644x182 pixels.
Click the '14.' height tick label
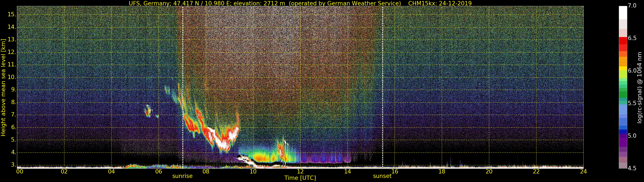click(x=12, y=27)
